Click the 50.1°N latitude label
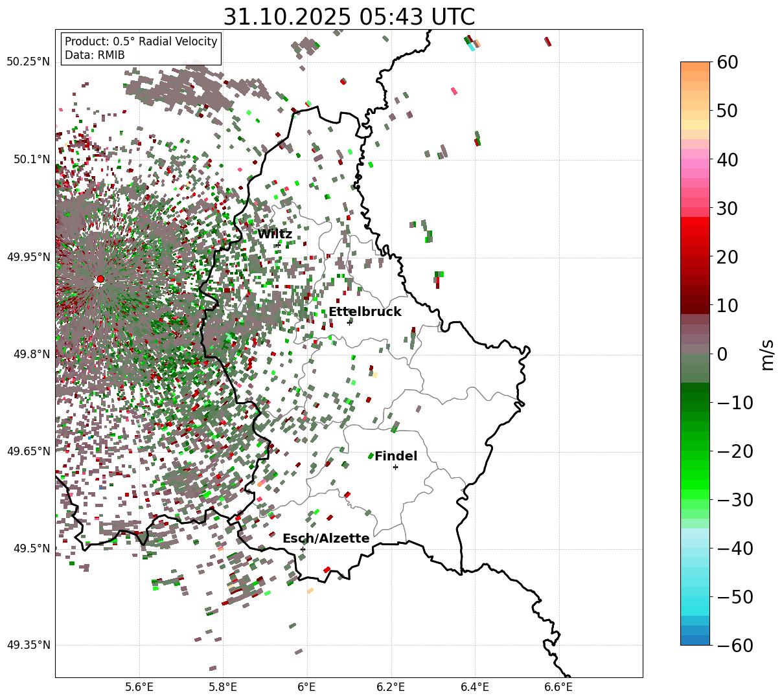This screenshot has height=700, width=782. [31, 159]
